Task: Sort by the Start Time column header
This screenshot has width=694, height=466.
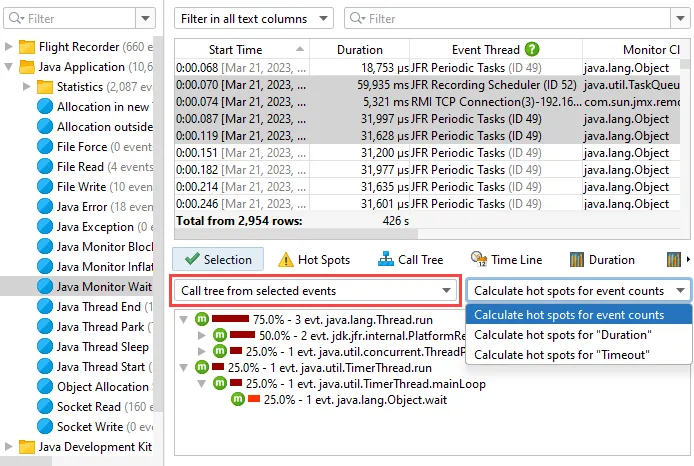Action: coord(242,50)
